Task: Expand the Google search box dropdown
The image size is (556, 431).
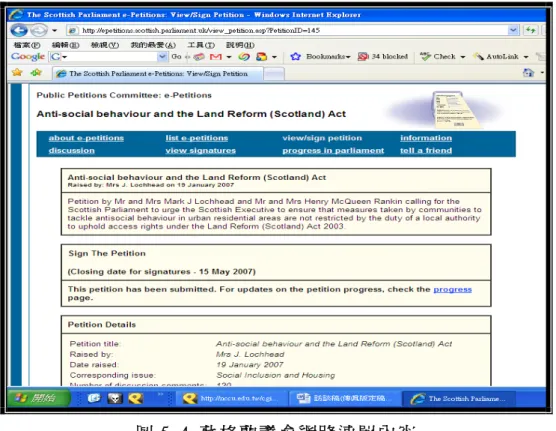Action: coord(162,56)
